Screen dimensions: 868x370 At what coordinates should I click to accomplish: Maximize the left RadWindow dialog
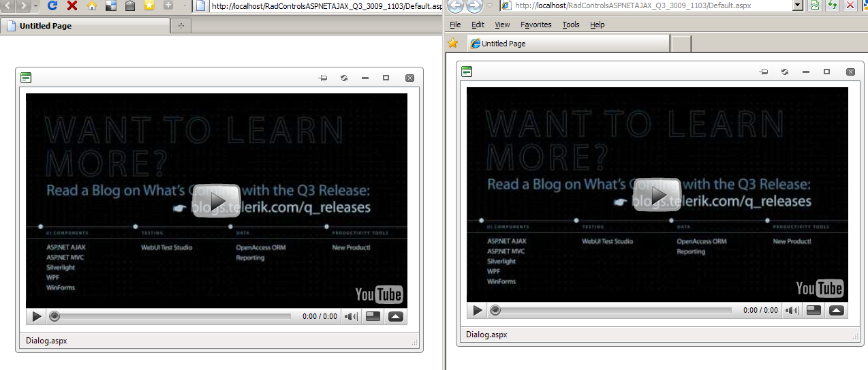coord(386,78)
